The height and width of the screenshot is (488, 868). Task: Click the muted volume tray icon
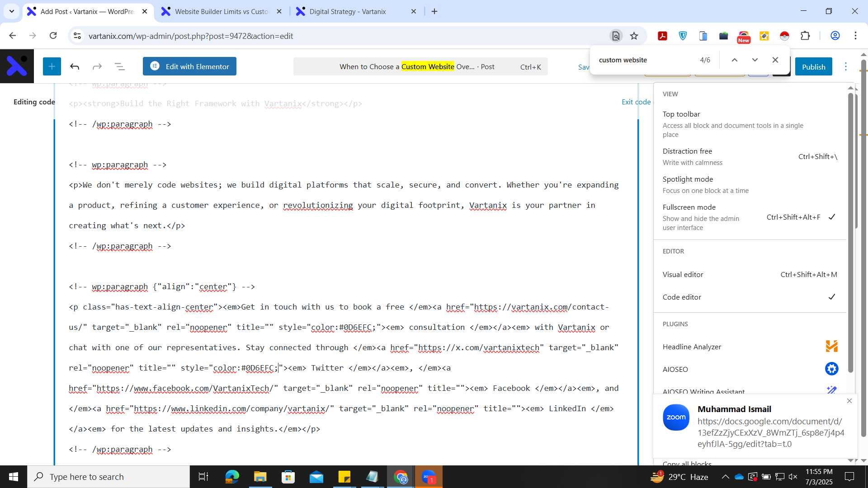793,477
